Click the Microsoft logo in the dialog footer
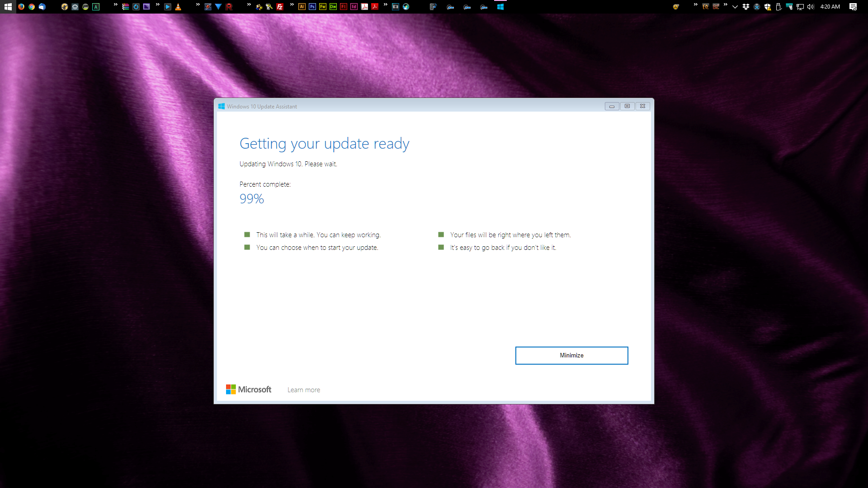The width and height of the screenshot is (868, 488). [x=249, y=389]
